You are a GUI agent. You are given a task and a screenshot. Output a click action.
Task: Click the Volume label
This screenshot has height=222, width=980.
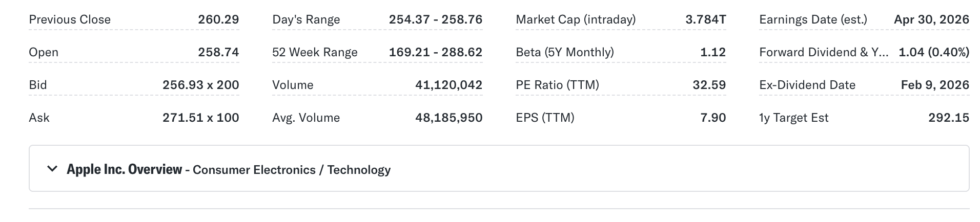(x=293, y=85)
